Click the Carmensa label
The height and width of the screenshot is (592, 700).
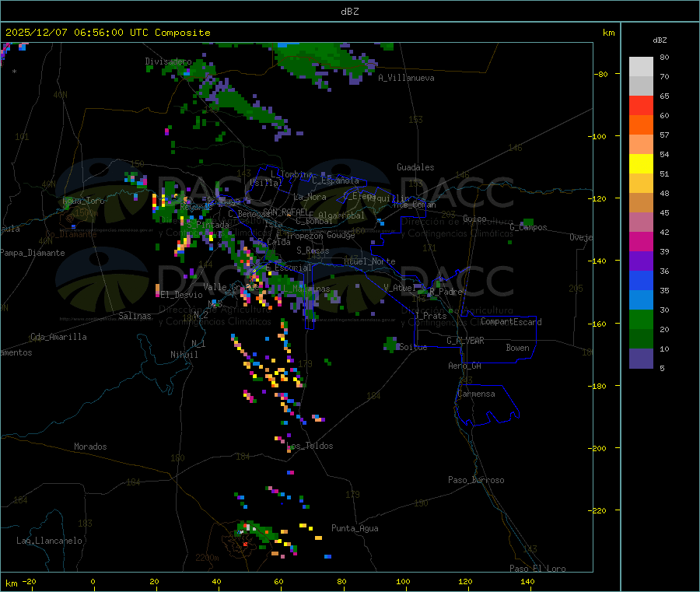[x=476, y=394]
